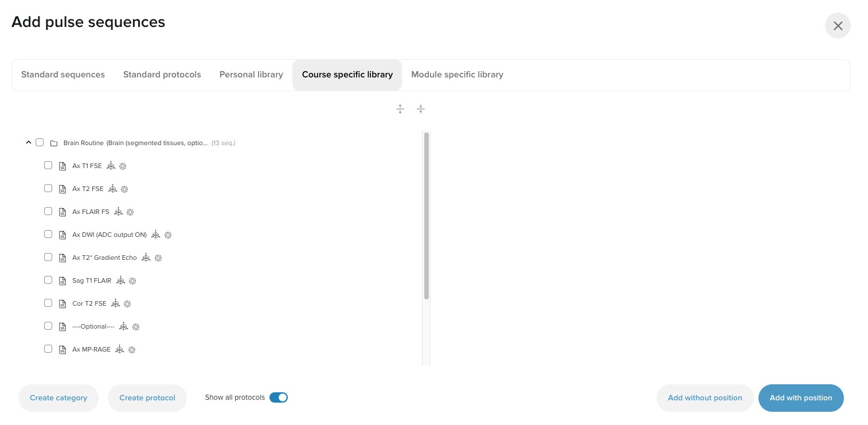Check the Ax T2* Gradient Echo checkbox
This screenshot has width=868, height=425.
(x=48, y=257)
